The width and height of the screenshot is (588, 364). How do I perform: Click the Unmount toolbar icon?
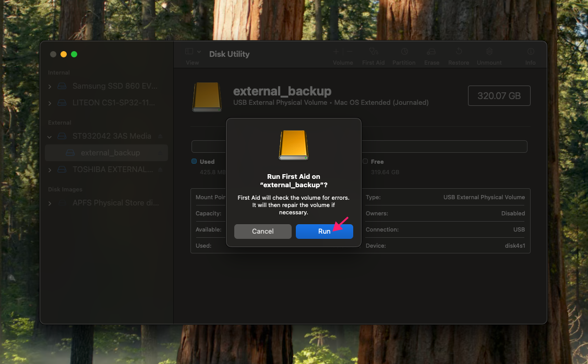(x=489, y=51)
